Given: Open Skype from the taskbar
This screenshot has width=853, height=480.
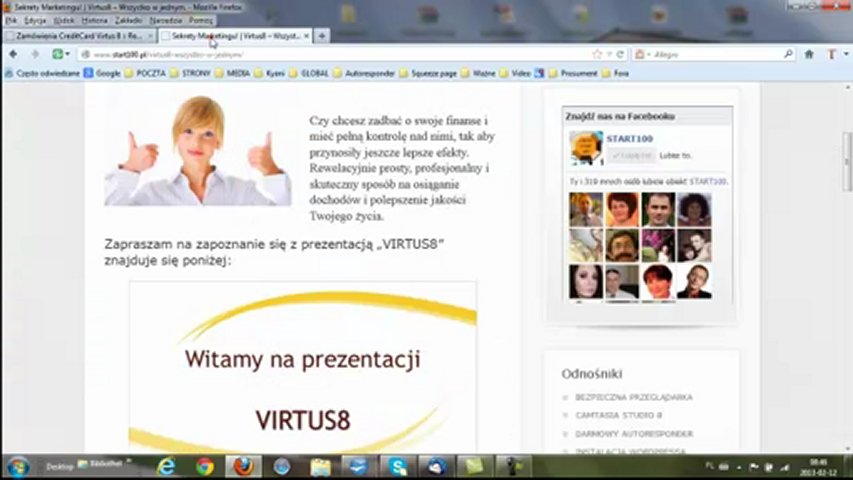Looking at the screenshot, I should click(398, 466).
